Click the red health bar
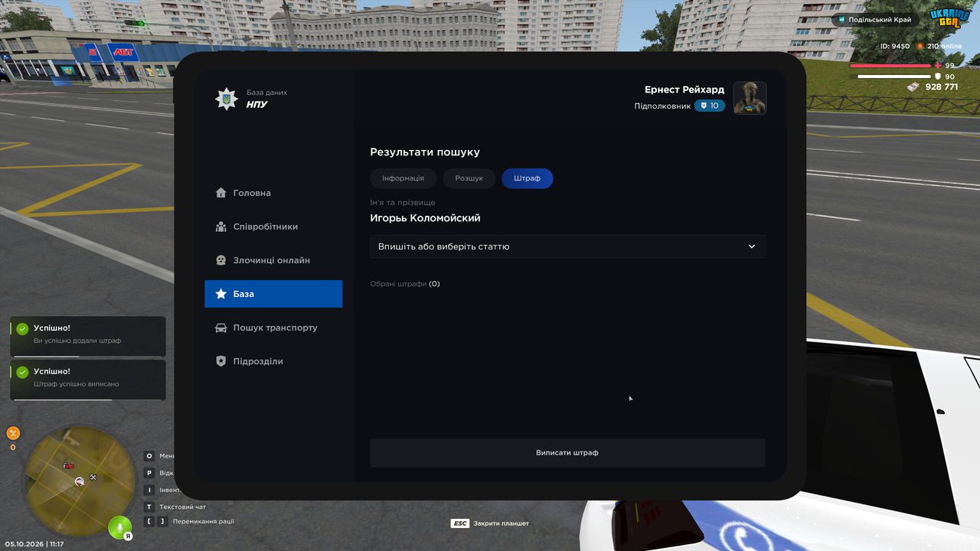980x551 pixels. pos(890,66)
